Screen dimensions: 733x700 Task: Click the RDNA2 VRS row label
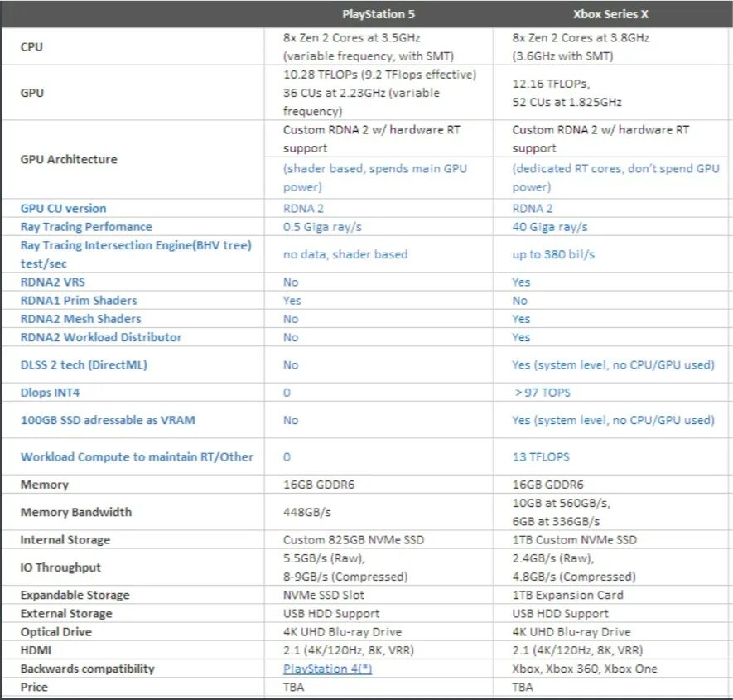click(x=53, y=282)
